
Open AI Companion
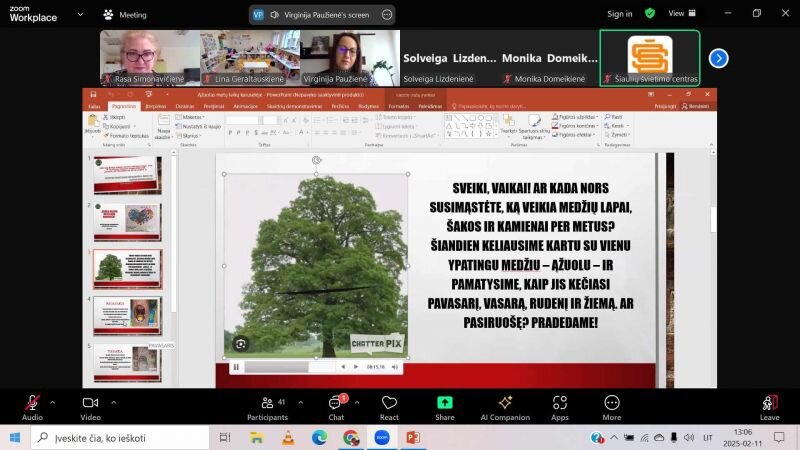coord(505,403)
